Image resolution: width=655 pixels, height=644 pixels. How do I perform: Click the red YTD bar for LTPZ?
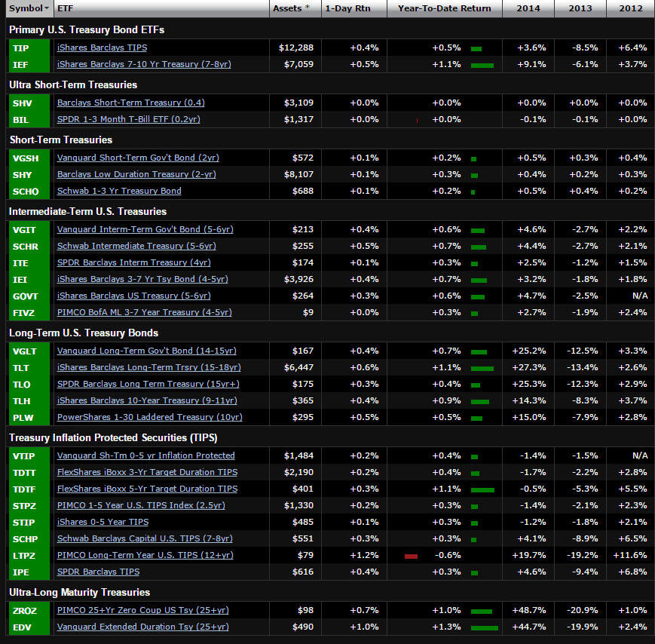coord(411,556)
